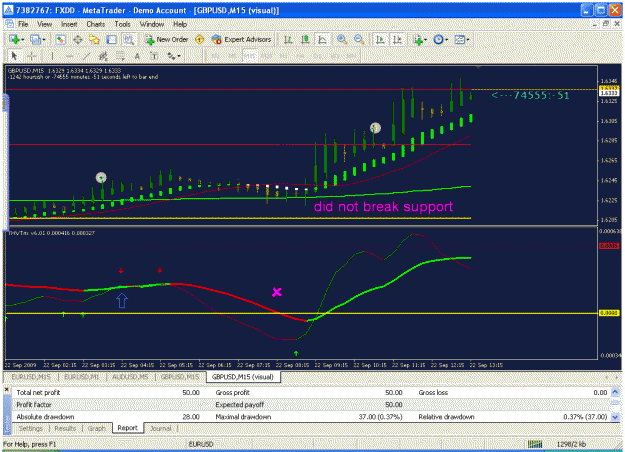Select the Equidistant Channel tool
The width and height of the screenshot is (625, 452).
point(103,56)
